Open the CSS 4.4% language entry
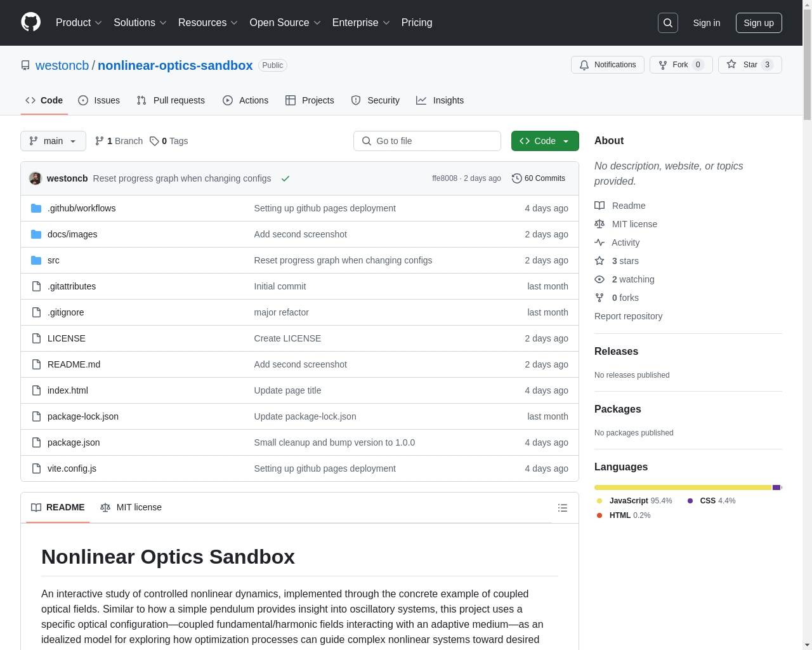The width and height of the screenshot is (812, 650). click(711, 501)
